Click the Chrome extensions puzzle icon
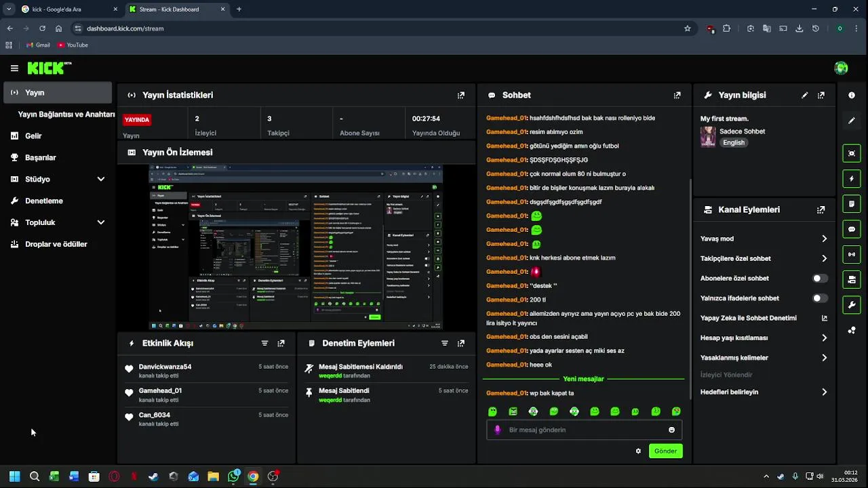 coord(727,28)
